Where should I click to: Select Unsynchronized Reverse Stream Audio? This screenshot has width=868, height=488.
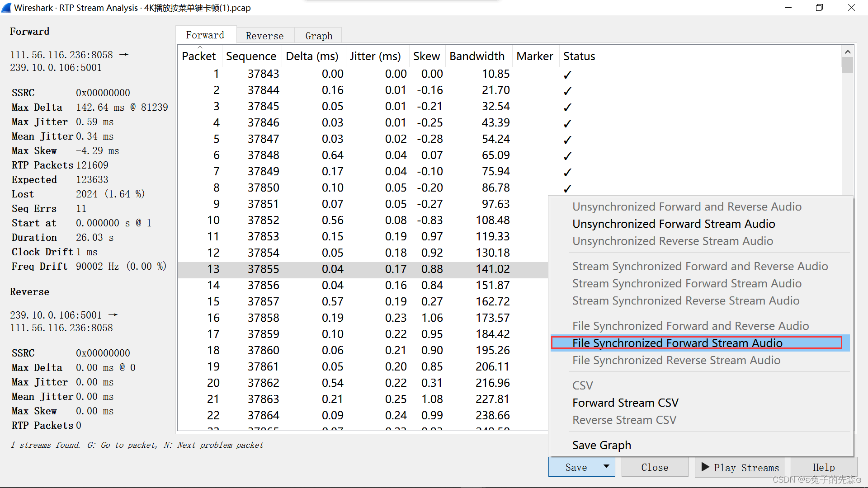pyautogui.click(x=672, y=241)
